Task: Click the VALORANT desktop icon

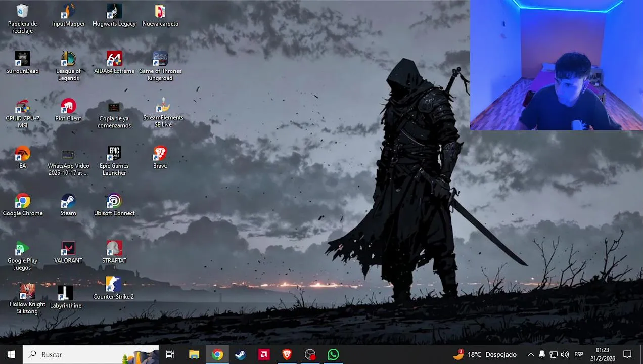Action: (68, 252)
